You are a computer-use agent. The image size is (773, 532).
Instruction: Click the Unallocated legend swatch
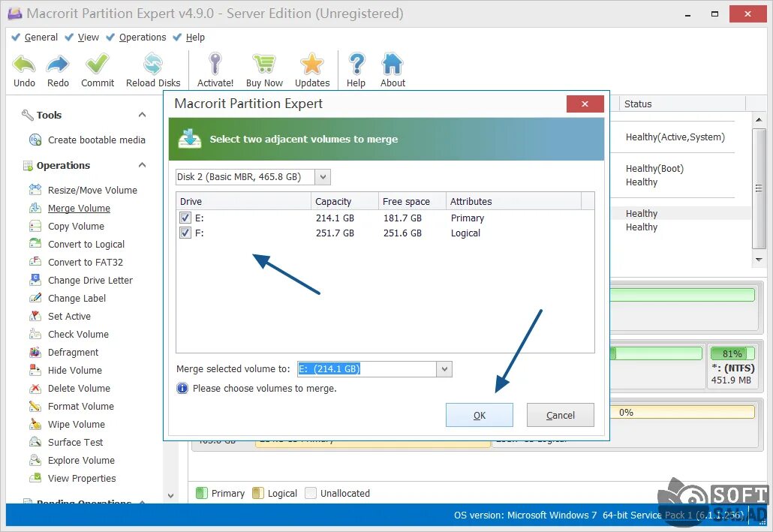pyautogui.click(x=311, y=493)
